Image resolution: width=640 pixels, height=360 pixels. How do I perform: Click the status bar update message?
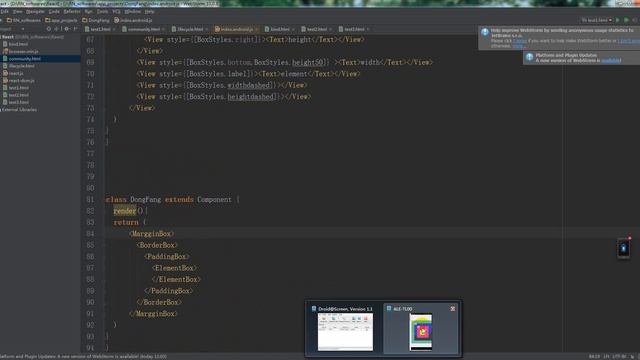pos(83,357)
